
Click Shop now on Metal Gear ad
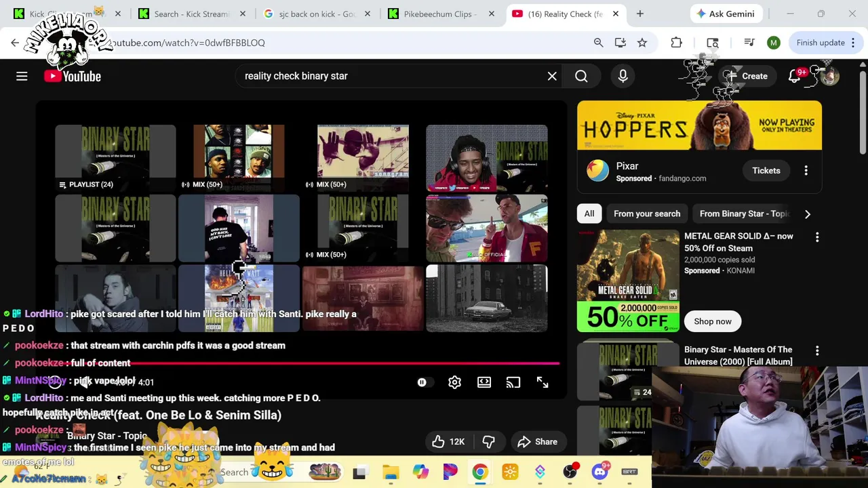[x=713, y=321]
